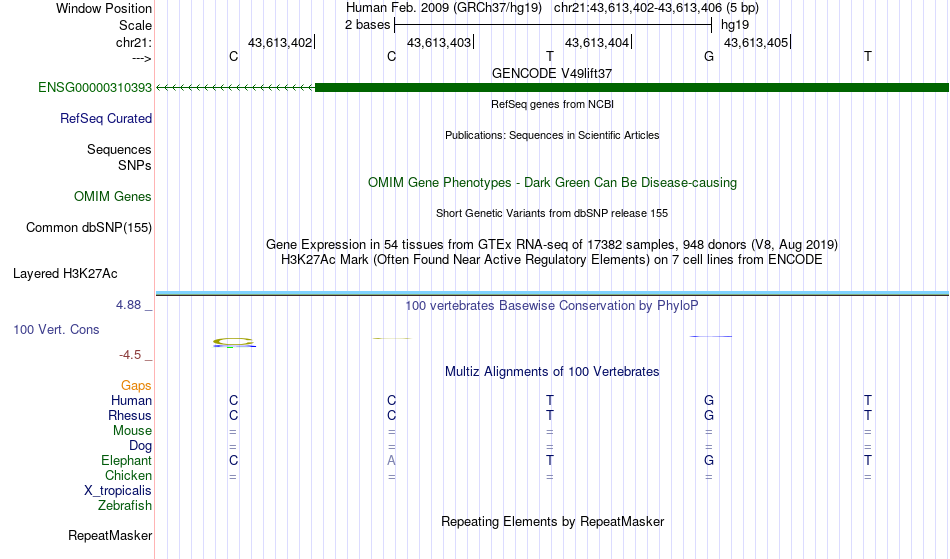The image size is (950, 559).
Task: Open the Common dbSNP(155) track label
Action: (89, 227)
